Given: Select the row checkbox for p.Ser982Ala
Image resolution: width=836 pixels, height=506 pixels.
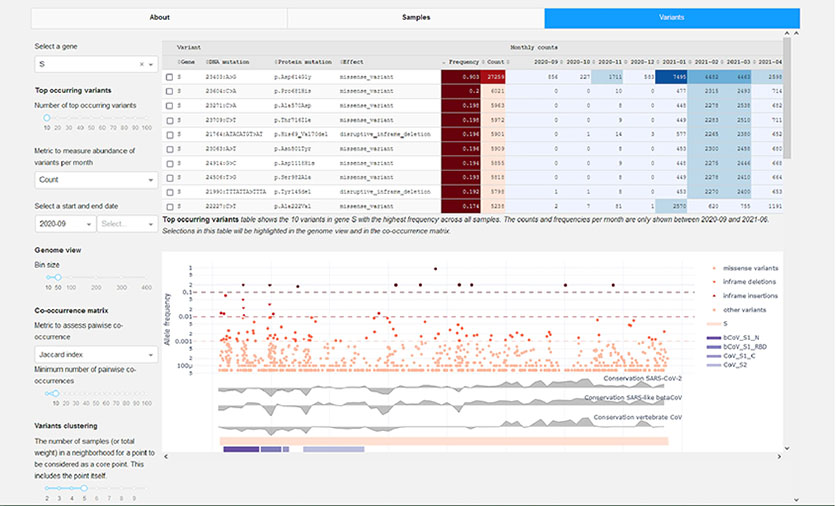Looking at the screenshot, I should tap(170, 178).
